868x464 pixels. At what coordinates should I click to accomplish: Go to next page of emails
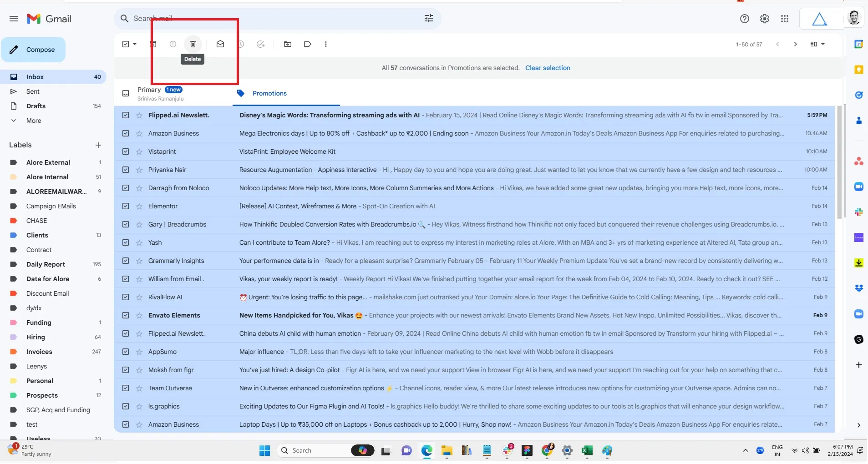coord(796,44)
